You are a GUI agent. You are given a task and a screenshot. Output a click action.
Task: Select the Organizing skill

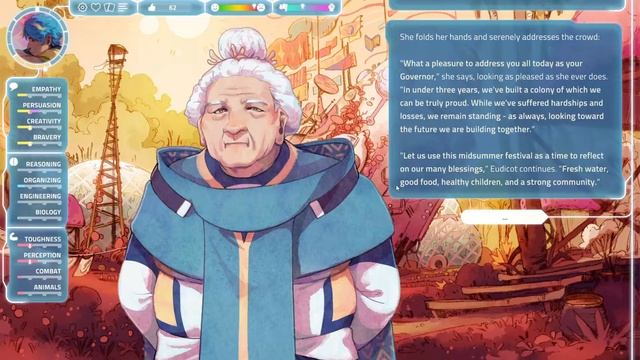point(40,182)
